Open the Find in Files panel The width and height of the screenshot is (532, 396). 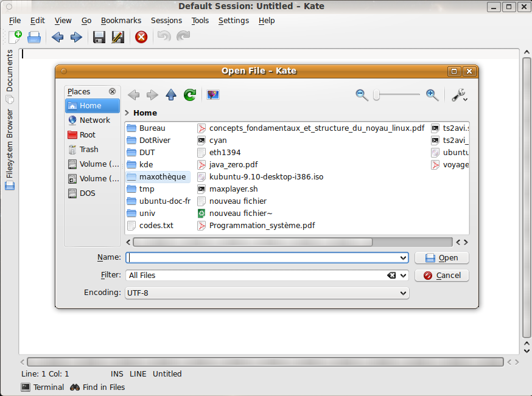(97, 387)
